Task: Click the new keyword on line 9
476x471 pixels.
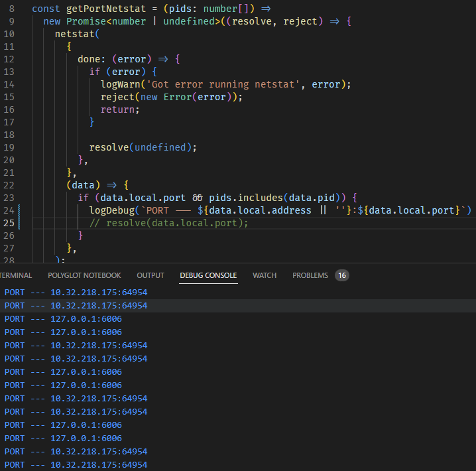Action: tap(52, 21)
